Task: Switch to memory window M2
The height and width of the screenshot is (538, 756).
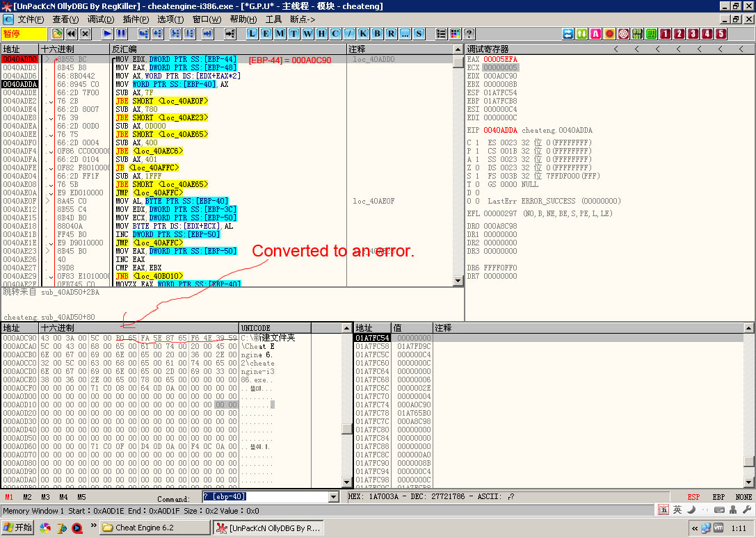Action: point(26,497)
